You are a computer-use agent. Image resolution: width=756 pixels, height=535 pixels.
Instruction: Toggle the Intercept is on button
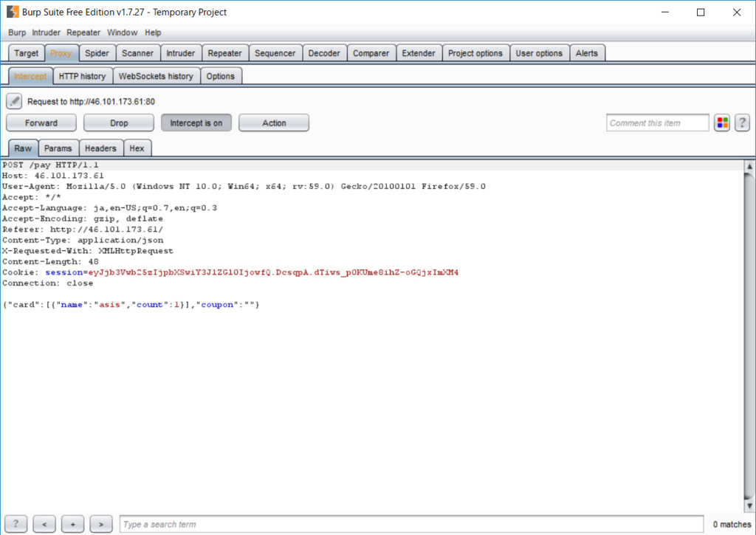pyautogui.click(x=196, y=123)
